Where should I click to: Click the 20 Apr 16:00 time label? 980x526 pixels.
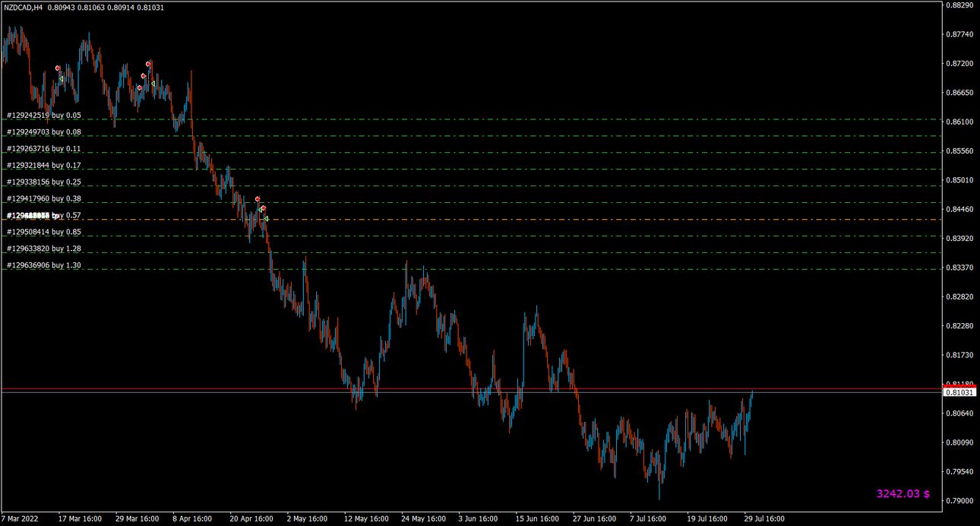[251, 519]
